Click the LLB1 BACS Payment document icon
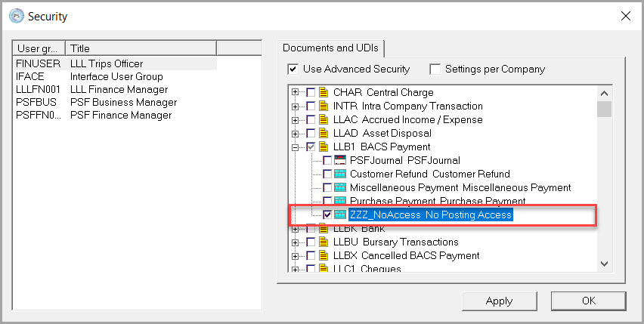The image size is (644, 324). [324, 147]
